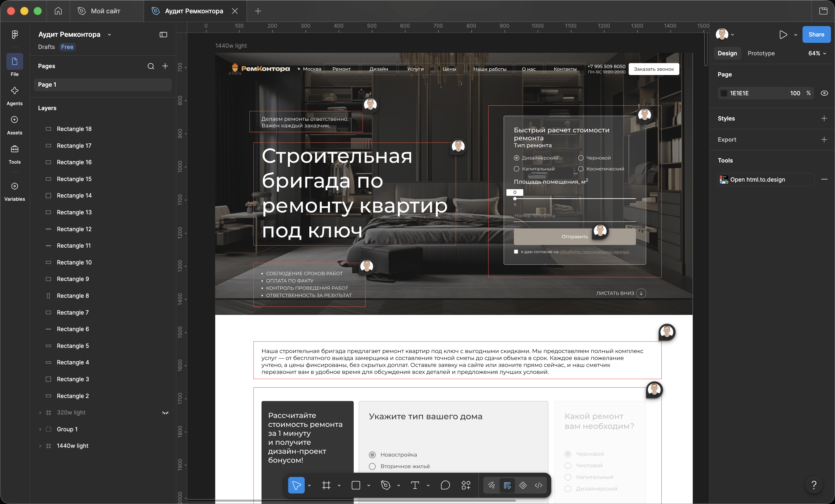Open the Tools sidebar panel
This screenshot has width=835, height=504.
click(x=14, y=154)
